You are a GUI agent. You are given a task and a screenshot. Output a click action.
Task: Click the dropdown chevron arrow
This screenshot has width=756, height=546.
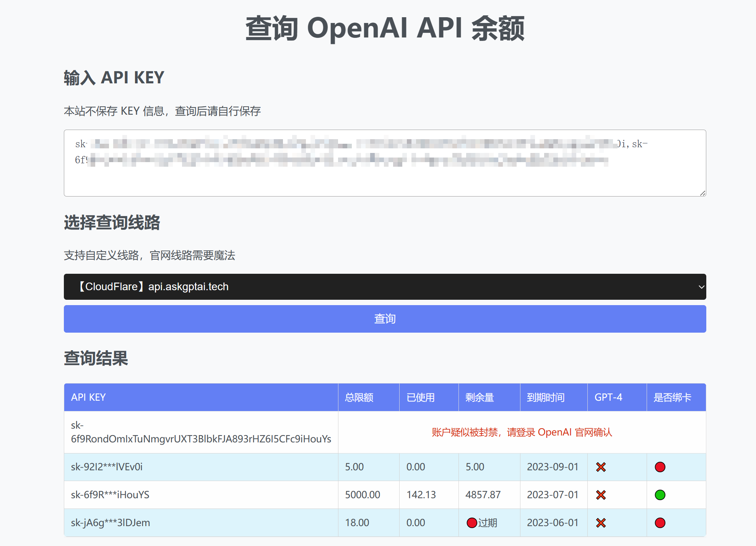pyautogui.click(x=701, y=287)
